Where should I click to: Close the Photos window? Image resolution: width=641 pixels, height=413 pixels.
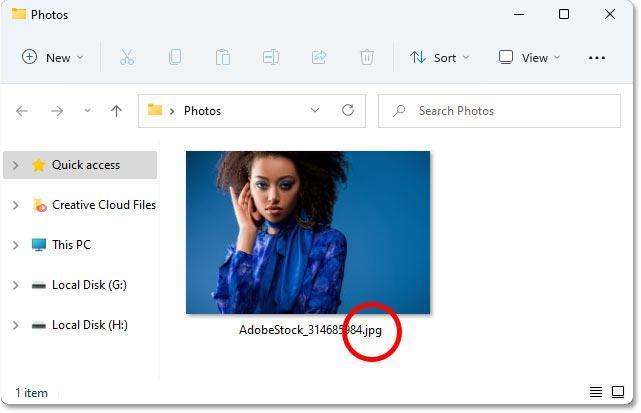click(x=610, y=14)
